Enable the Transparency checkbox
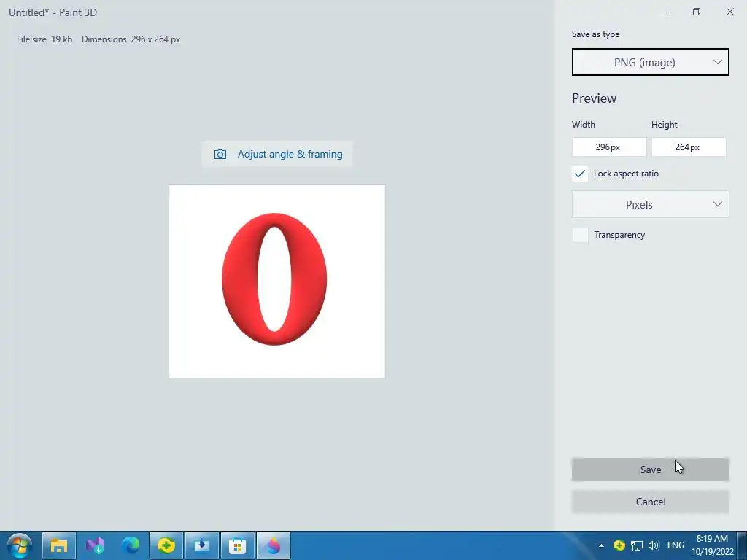Viewport: 747px width, 560px height. (580, 235)
